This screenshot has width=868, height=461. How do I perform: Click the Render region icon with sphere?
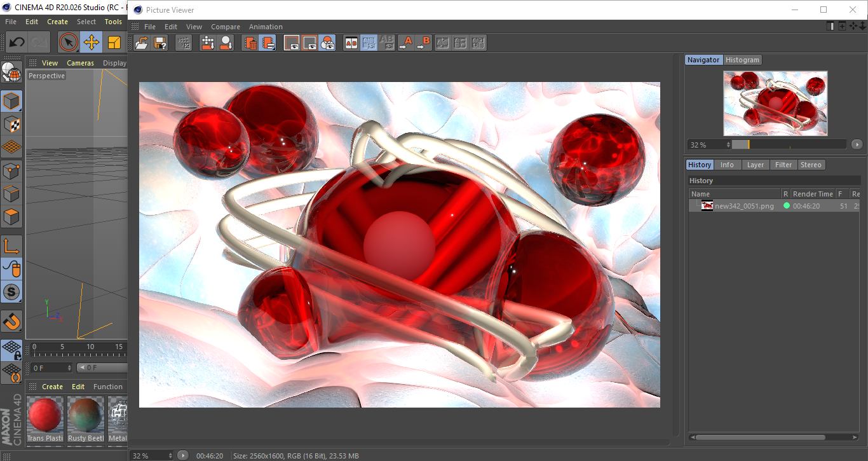(226, 43)
